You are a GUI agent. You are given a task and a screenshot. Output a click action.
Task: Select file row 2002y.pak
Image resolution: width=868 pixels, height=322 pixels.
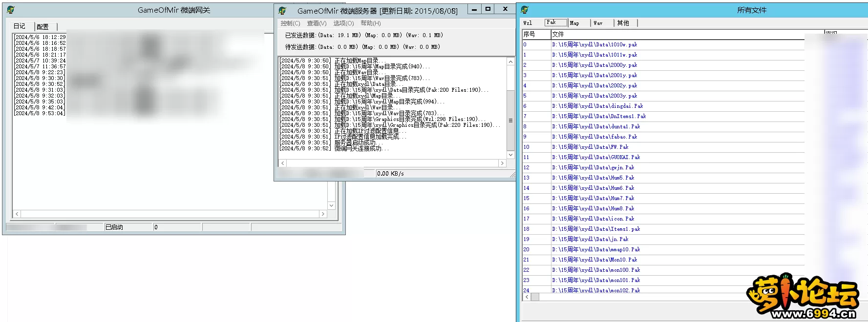663,85
